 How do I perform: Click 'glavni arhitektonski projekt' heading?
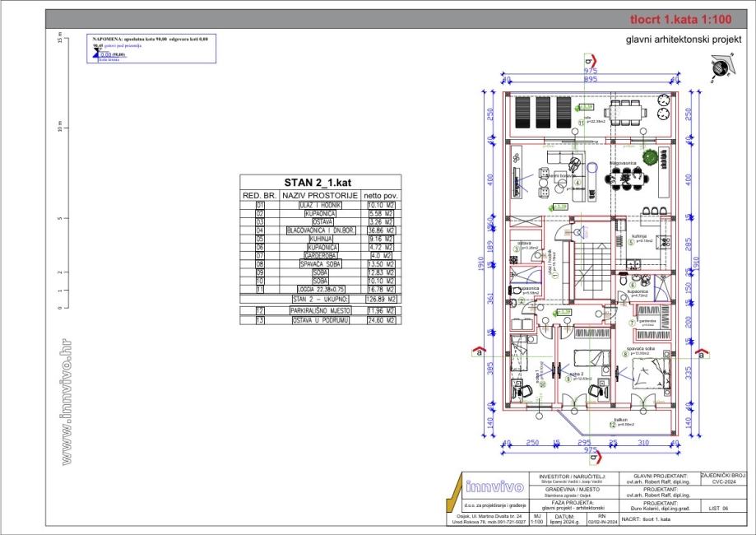(683, 40)
